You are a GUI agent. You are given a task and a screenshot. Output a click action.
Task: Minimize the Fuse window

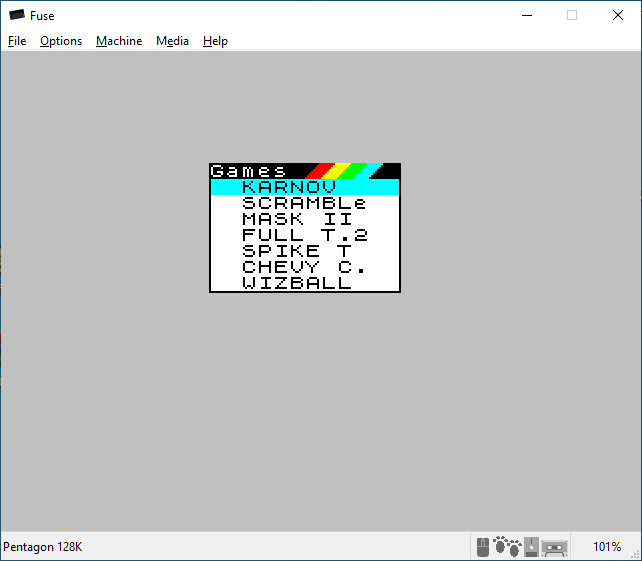(527, 15)
